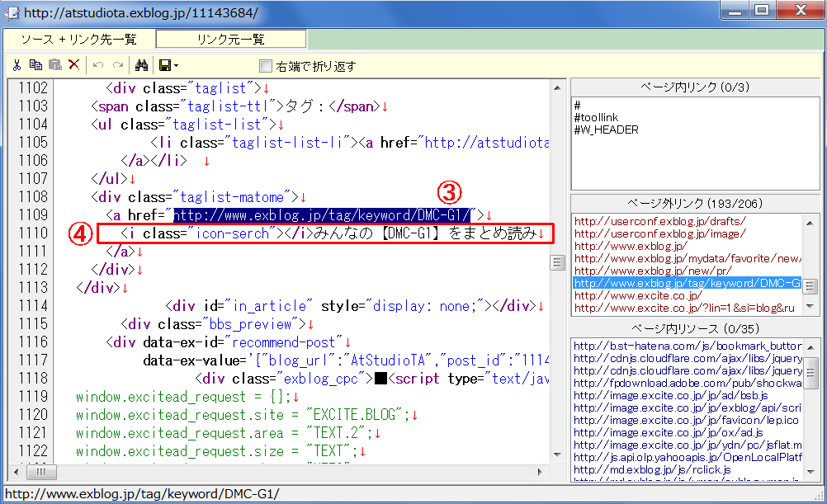Image resolution: width=827 pixels, height=504 pixels.
Task: Click source pane horizontal scroll right arrow
Action: (540, 472)
